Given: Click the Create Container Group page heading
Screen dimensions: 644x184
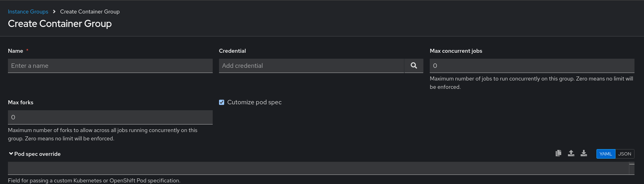Looking at the screenshot, I should tap(60, 24).
